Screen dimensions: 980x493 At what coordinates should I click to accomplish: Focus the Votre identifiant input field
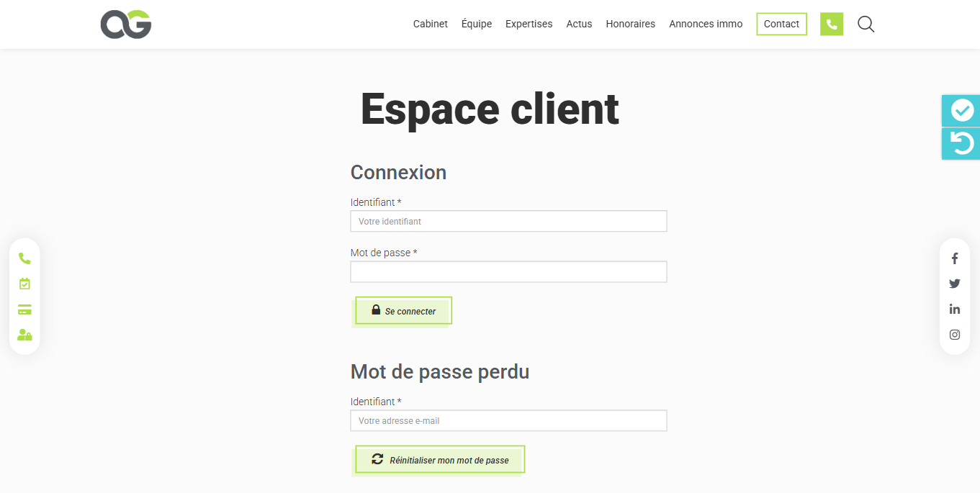pyautogui.click(x=508, y=222)
